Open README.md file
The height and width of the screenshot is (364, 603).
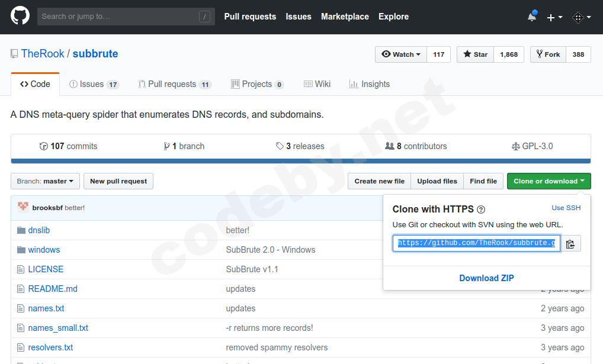(x=53, y=289)
